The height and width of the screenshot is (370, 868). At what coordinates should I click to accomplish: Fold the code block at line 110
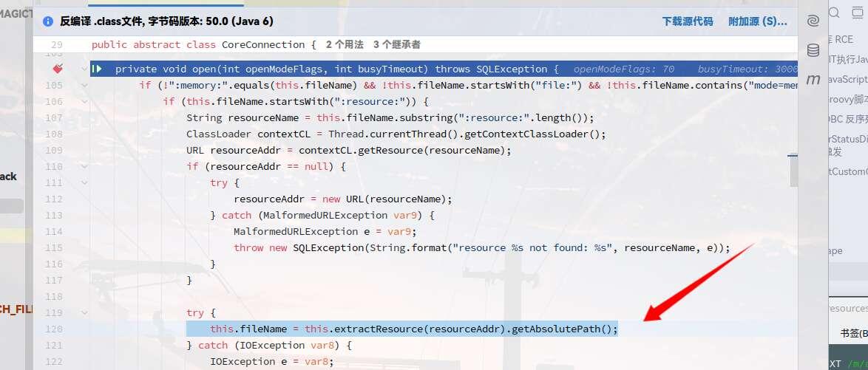84,166
